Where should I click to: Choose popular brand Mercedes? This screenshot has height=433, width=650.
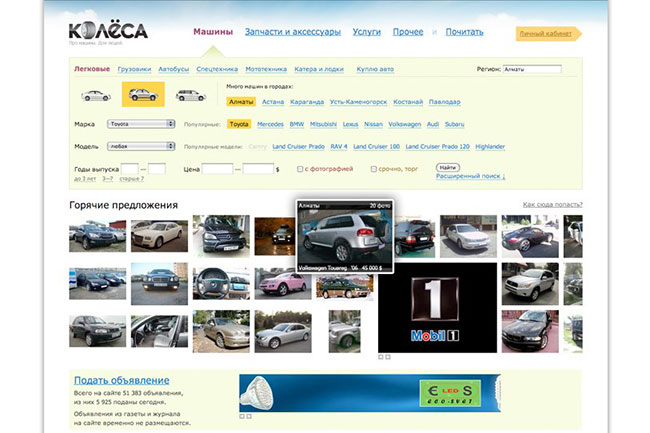click(270, 124)
